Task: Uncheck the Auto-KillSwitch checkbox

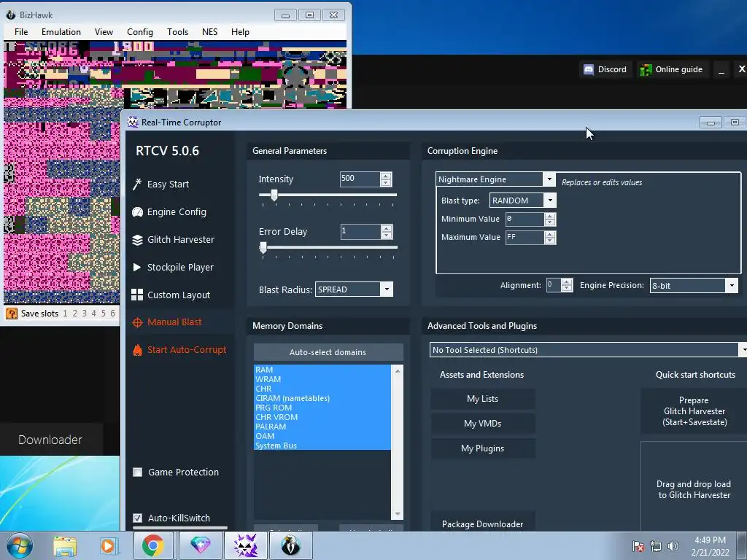Action: pos(138,518)
